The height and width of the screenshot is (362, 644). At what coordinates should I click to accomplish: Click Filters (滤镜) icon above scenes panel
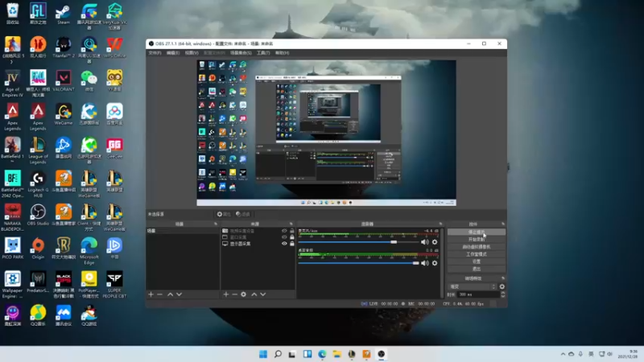(243, 214)
